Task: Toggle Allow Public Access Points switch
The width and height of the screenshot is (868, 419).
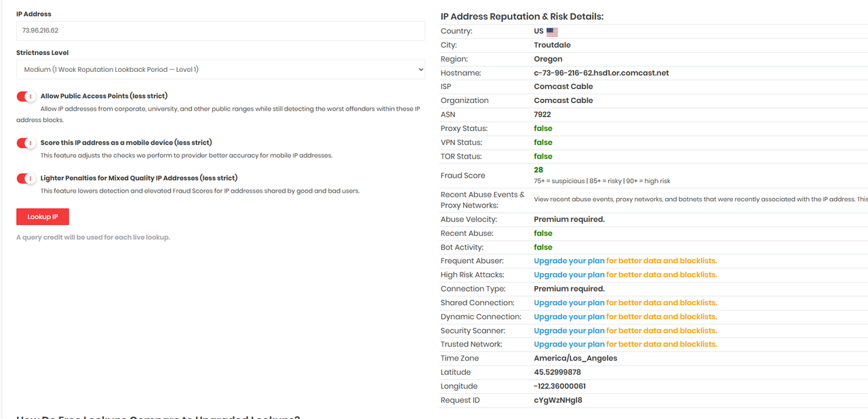Action: (26, 96)
